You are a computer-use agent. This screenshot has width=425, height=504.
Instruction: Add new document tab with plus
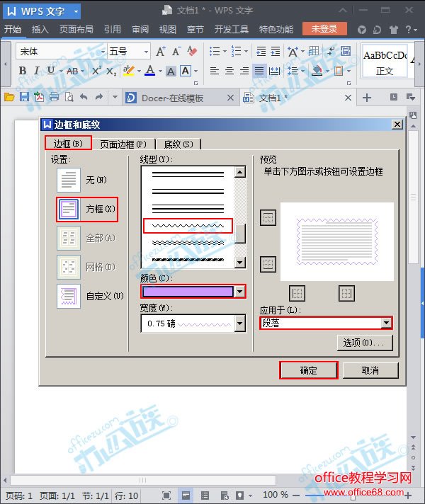[367, 98]
